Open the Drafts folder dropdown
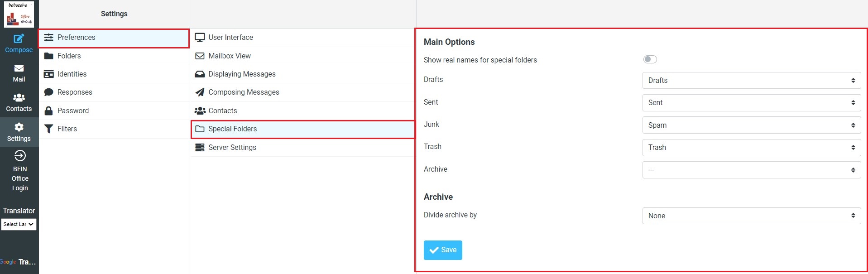The height and width of the screenshot is (274, 868). click(751, 81)
